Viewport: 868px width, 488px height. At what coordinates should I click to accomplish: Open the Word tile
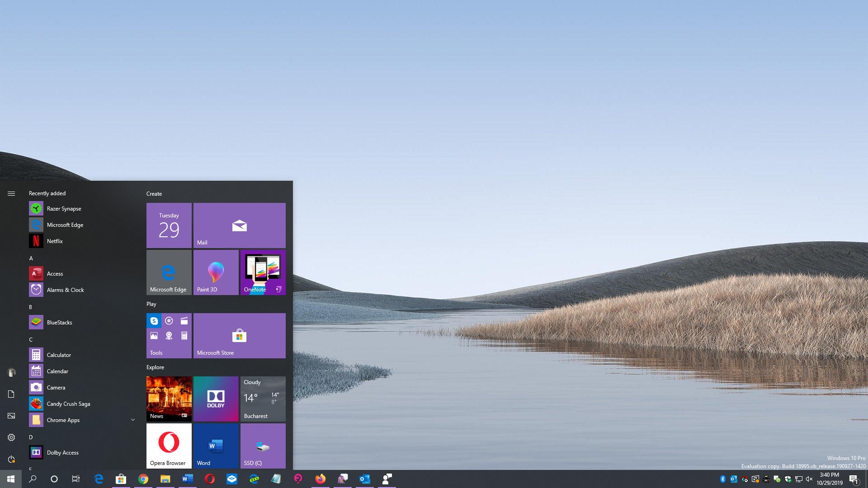(x=216, y=446)
